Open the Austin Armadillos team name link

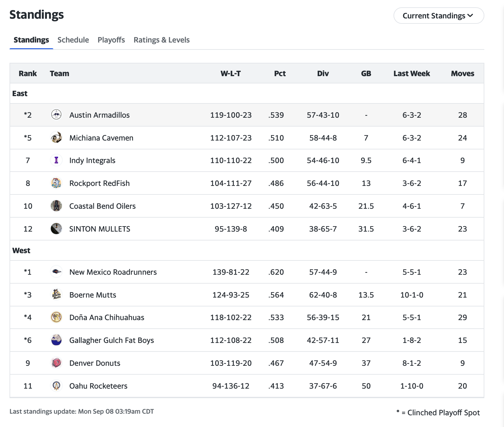click(x=99, y=115)
